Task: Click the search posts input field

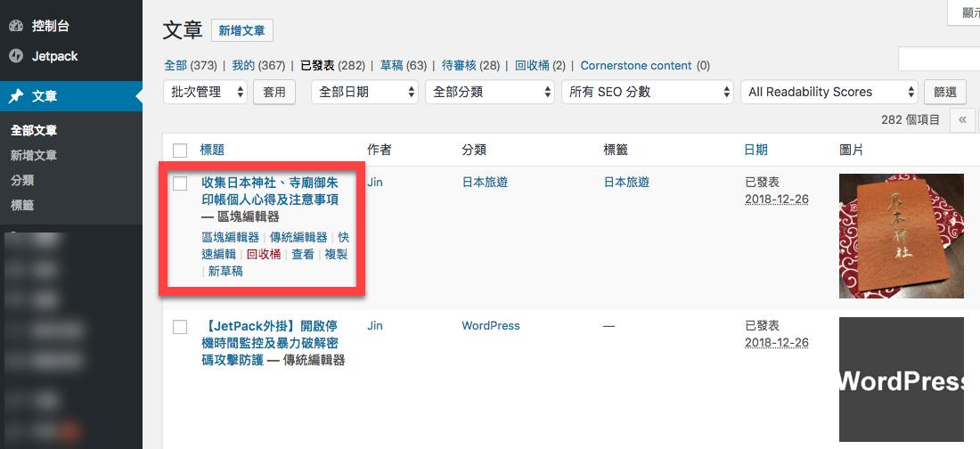Action: click(x=939, y=60)
